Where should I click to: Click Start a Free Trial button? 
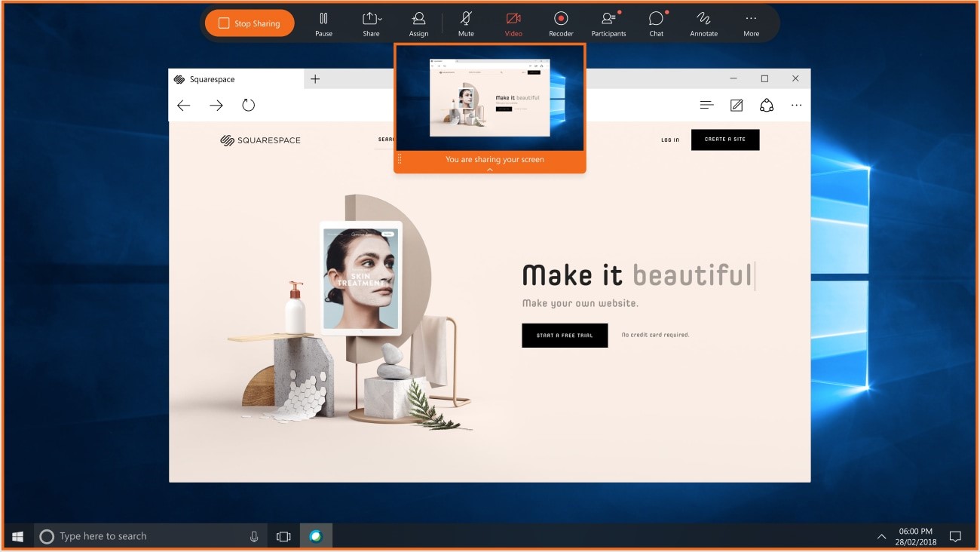(x=565, y=335)
